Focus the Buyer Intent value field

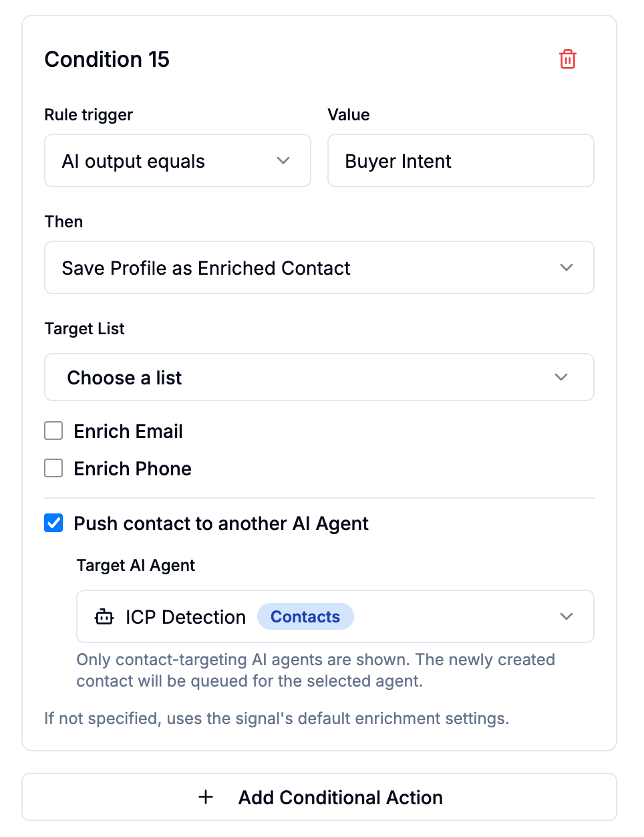[x=461, y=160]
